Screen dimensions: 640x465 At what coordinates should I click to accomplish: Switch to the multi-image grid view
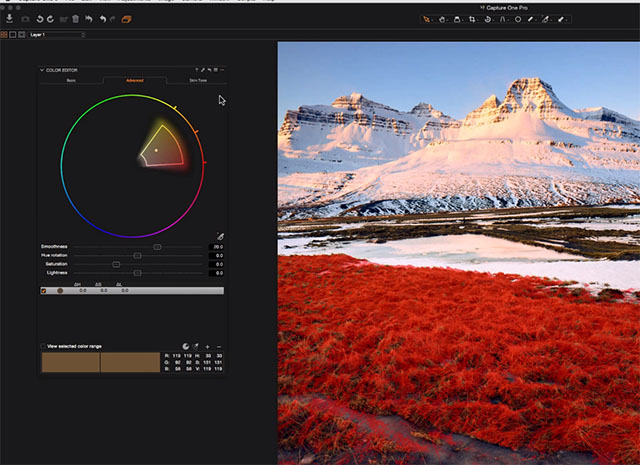[x=5, y=34]
